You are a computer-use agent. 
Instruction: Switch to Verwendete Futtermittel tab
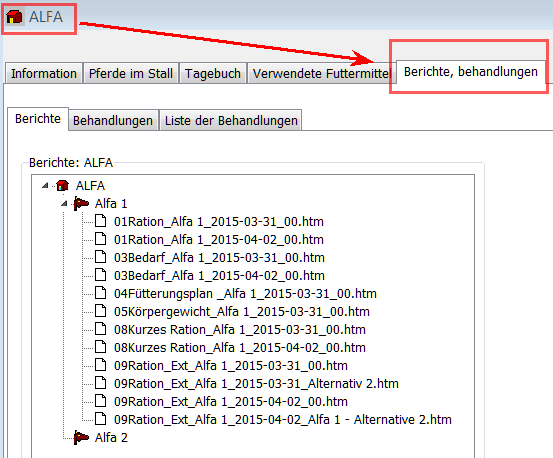click(322, 73)
